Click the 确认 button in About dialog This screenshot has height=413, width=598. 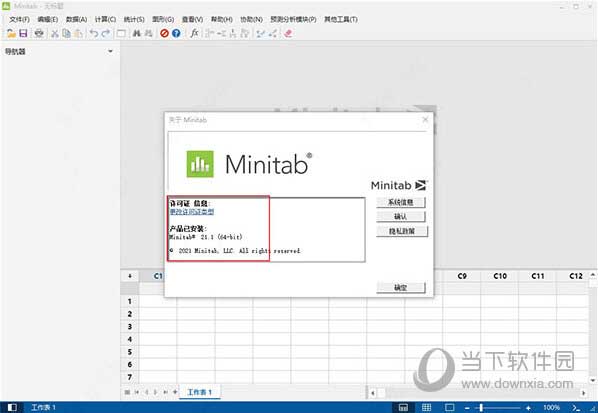point(400,217)
